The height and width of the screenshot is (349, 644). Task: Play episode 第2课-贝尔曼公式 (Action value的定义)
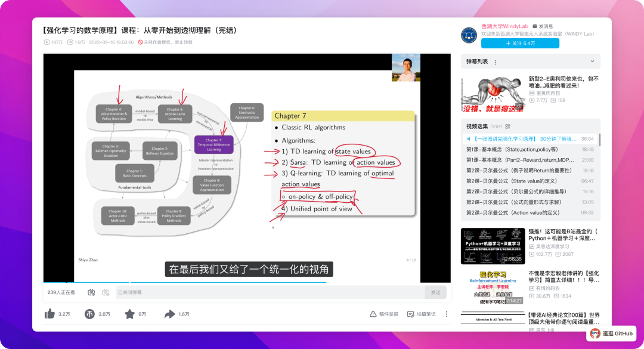530,212
